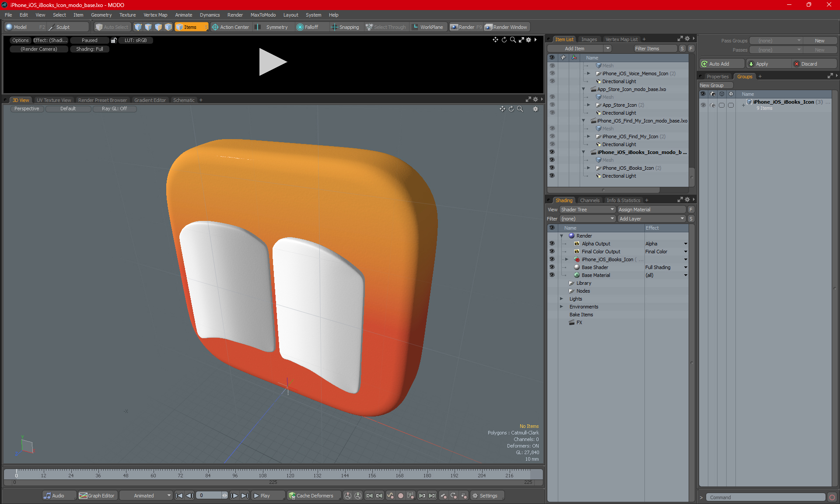Open the Add Layer dropdown
This screenshot has width=840, height=504.
click(652, 219)
